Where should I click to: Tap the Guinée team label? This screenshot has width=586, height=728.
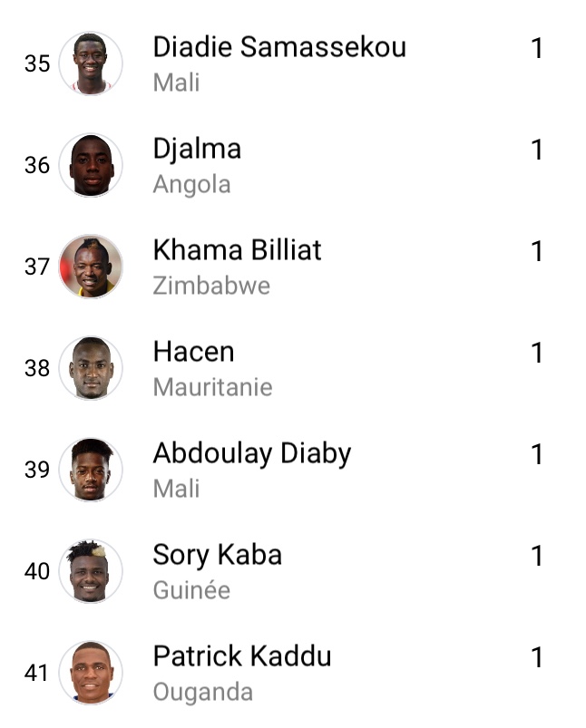pyautogui.click(x=191, y=590)
